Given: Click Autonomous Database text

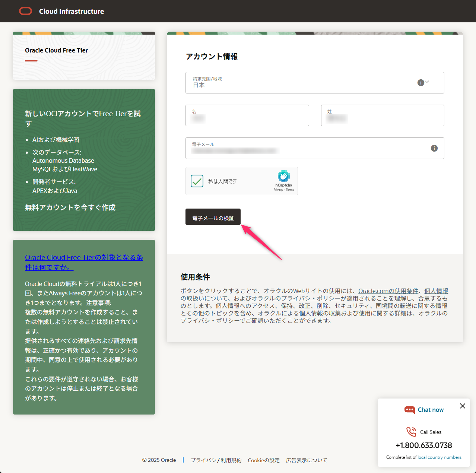Looking at the screenshot, I should click(63, 161).
